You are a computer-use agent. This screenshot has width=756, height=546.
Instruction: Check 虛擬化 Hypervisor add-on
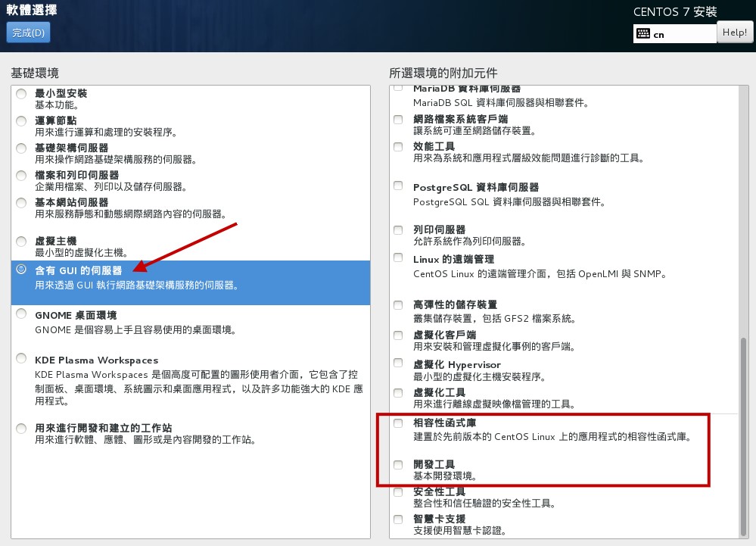click(x=397, y=364)
